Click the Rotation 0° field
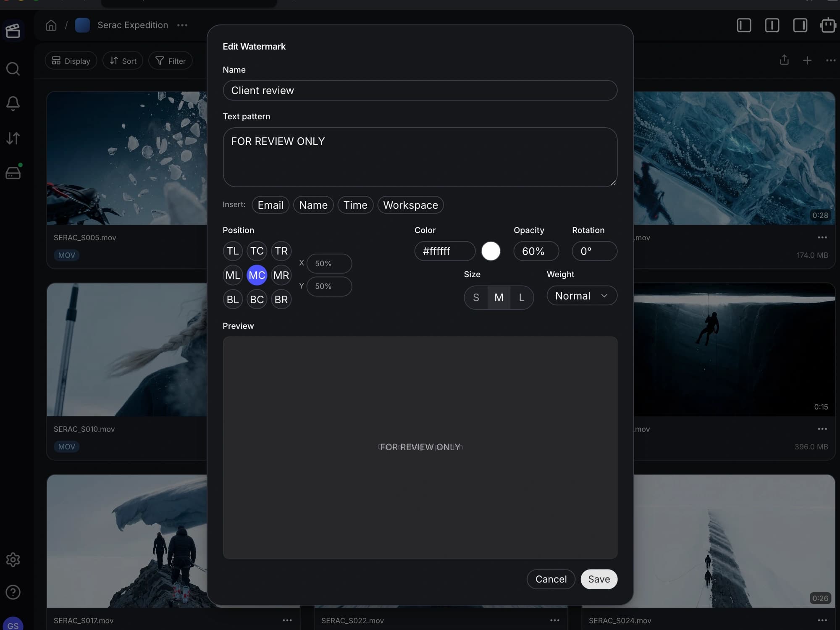The image size is (840, 630). [x=594, y=251]
